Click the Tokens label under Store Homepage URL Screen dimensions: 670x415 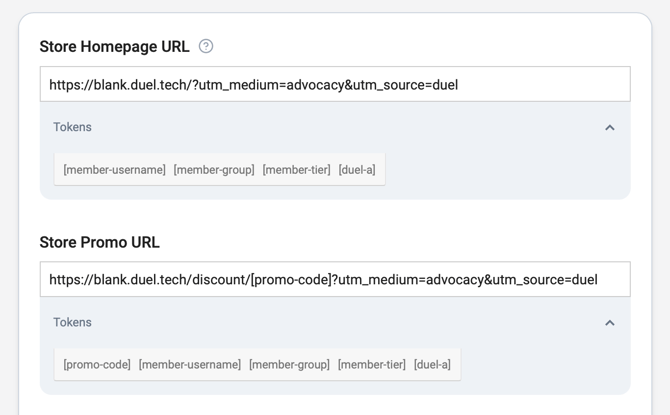pos(72,127)
